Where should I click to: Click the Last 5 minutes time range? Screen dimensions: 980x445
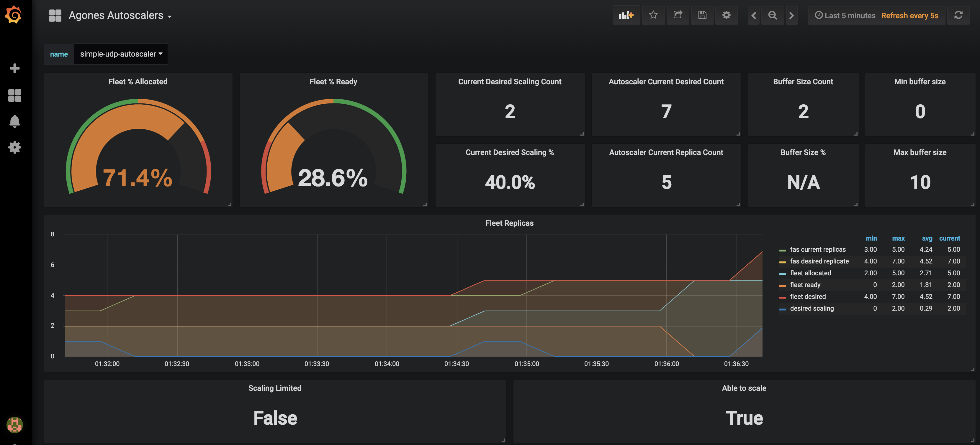click(x=847, y=14)
